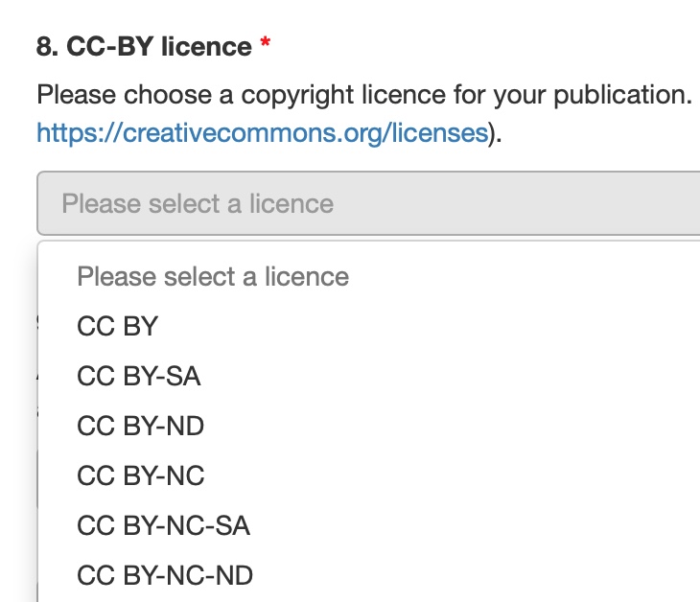Click the closing parenthesis after the link
Viewport: 700px width, 602px height.
493,132
